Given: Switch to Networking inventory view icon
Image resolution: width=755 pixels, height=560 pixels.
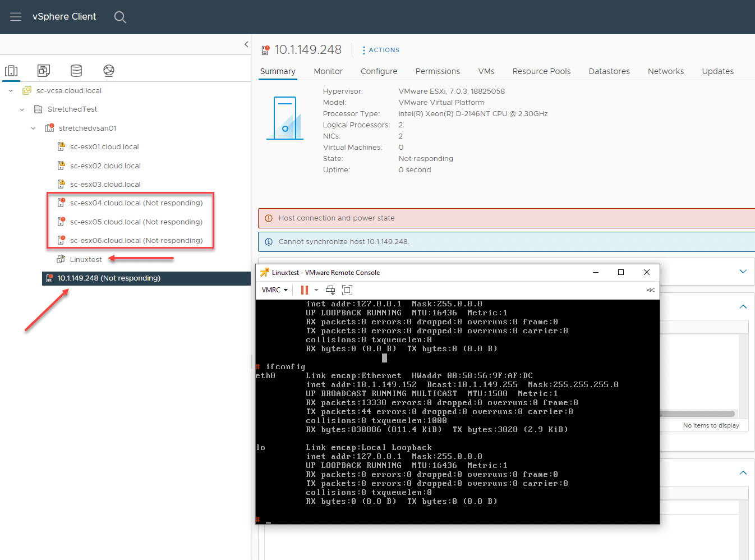Looking at the screenshot, I should (109, 71).
